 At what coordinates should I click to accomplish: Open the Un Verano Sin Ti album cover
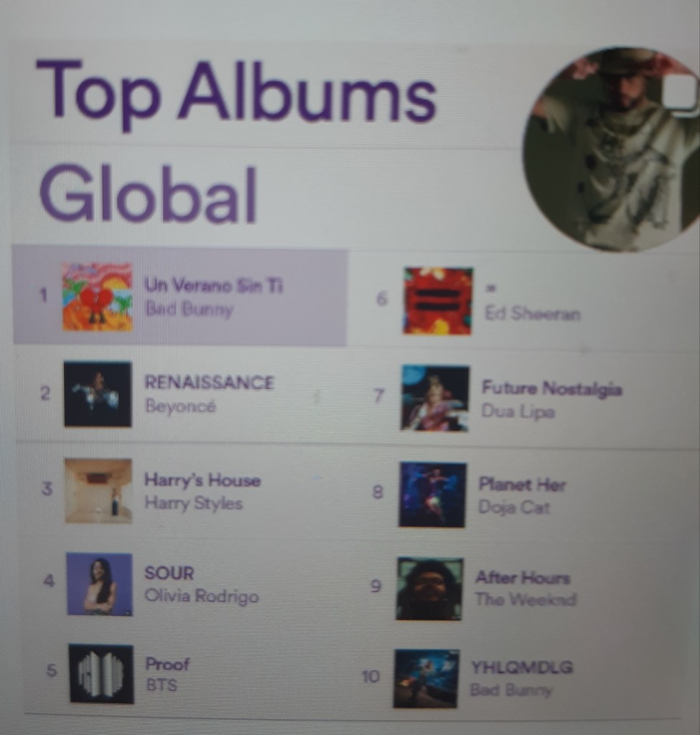coord(98,297)
